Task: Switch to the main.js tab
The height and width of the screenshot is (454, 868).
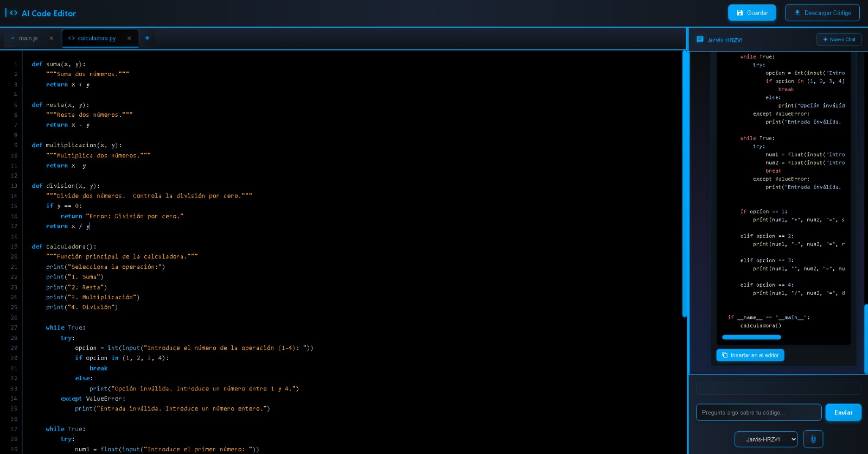Action: 28,39
